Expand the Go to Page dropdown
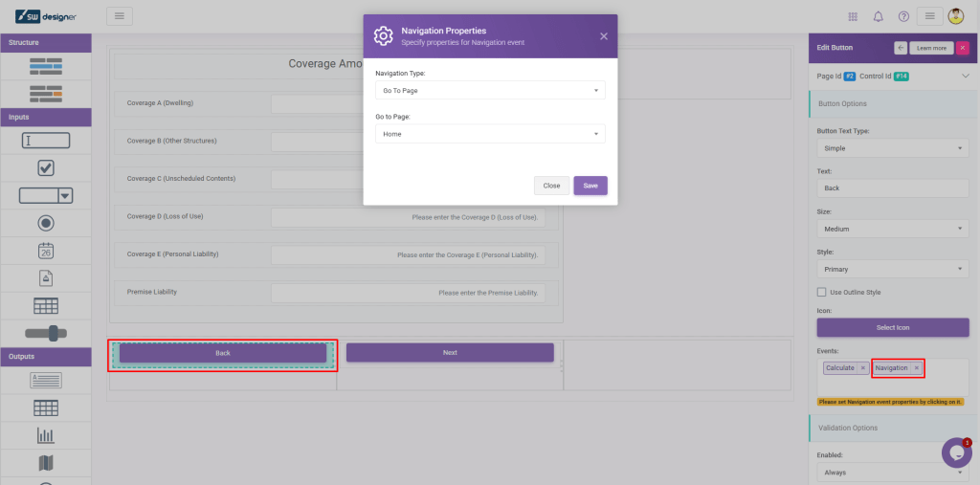Viewport: 980px width, 485px height. pos(490,134)
